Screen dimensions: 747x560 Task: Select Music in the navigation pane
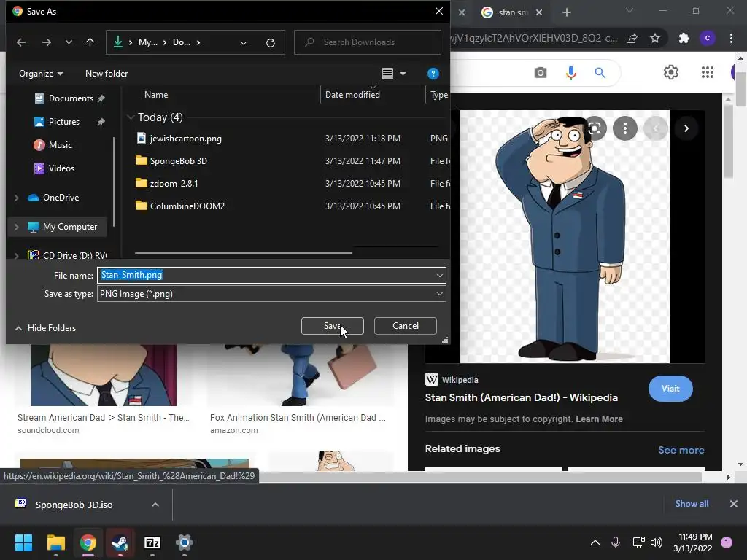point(60,145)
